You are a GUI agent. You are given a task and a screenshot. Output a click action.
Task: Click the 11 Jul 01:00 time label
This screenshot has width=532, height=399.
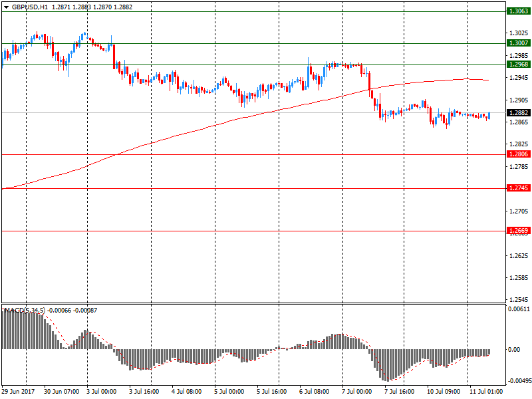(486, 392)
